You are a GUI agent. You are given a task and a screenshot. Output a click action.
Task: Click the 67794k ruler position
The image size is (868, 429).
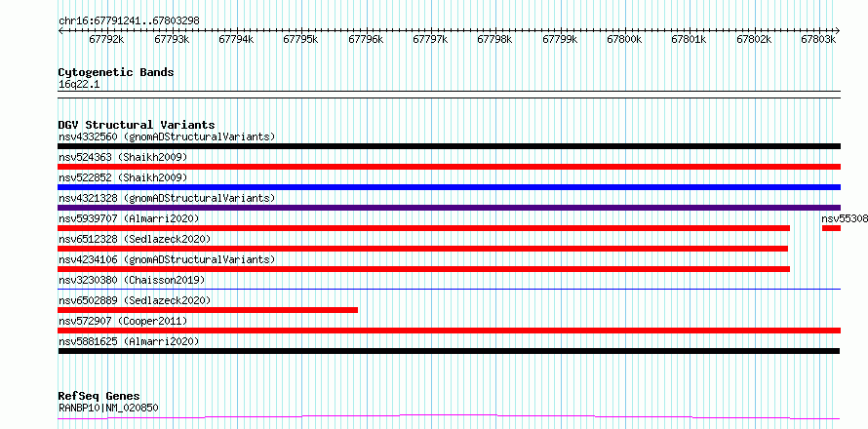[x=236, y=40]
